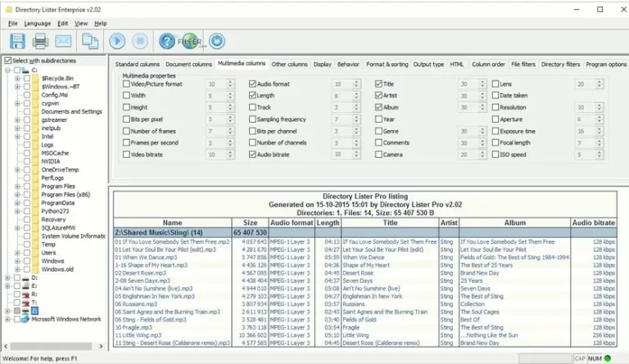
Task: Expand the D: drive tree node
Action: 7,277
